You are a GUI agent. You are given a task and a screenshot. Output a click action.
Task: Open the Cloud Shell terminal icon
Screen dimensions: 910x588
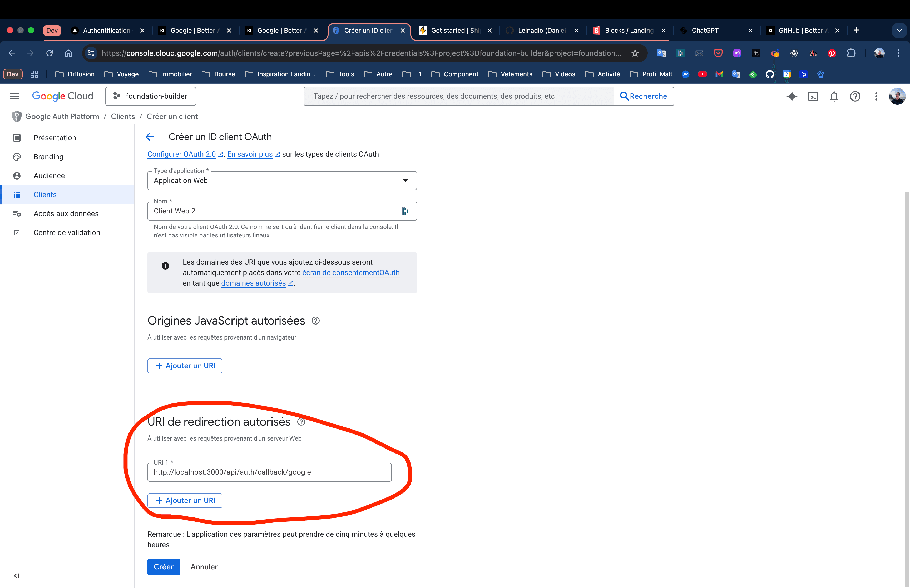coord(813,97)
